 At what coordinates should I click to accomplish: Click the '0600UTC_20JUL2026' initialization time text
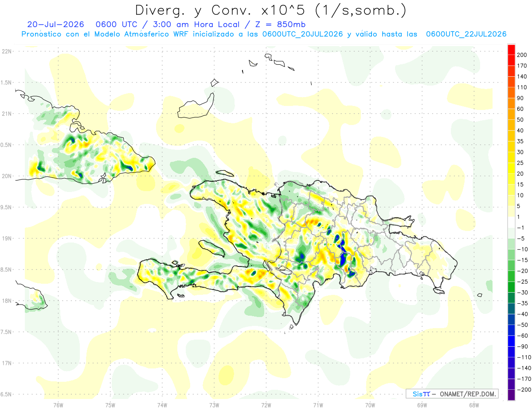pyautogui.click(x=303, y=34)
